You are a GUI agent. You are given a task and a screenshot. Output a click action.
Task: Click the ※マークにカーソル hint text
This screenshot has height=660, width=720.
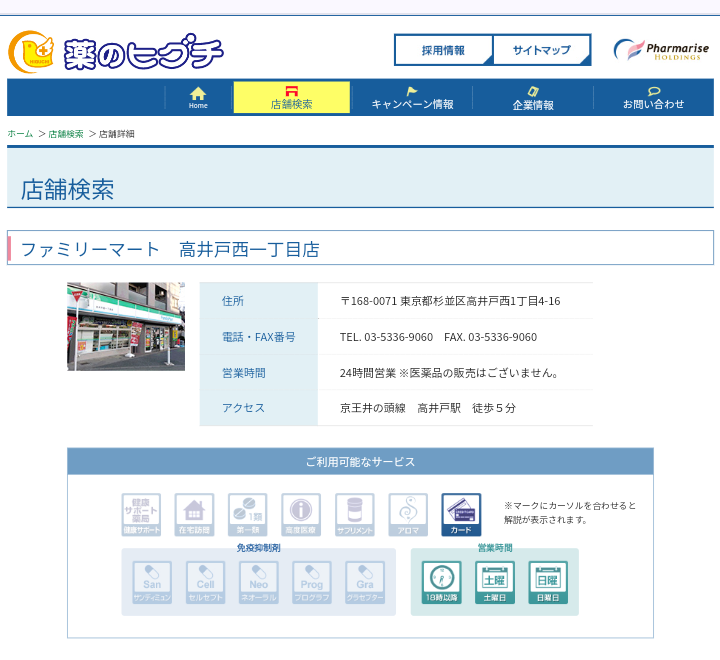coord(569,513)
